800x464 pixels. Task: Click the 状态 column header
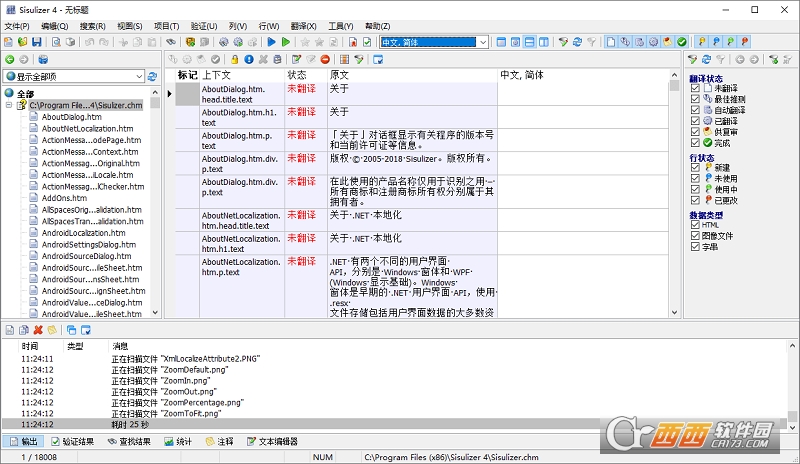tap(306, 75)
